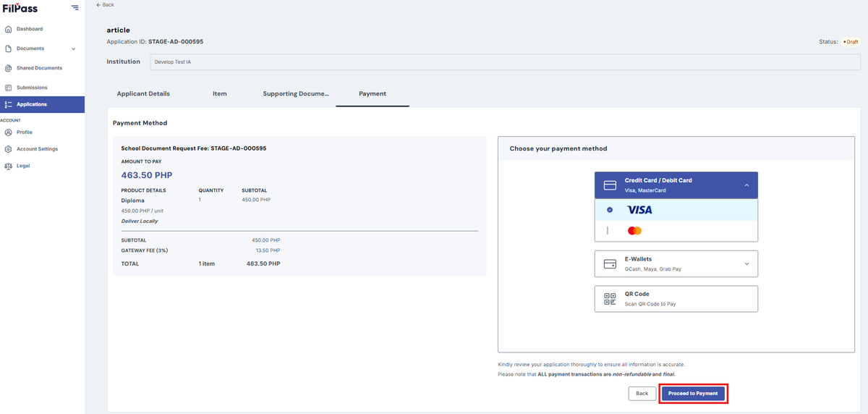The height and width of the screenshot is (414, 868).
Task: Click the 13.50 PHP gateway fee value
Action: pos(268,250)
